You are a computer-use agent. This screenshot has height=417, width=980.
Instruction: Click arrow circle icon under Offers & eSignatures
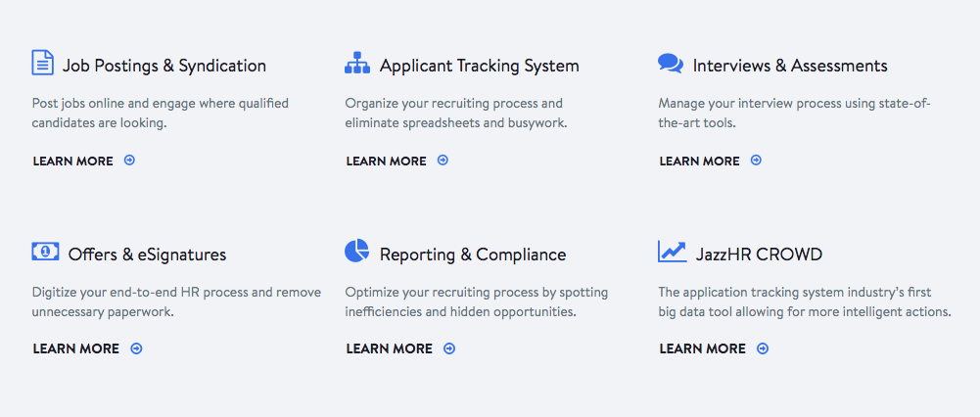(136, 348)
